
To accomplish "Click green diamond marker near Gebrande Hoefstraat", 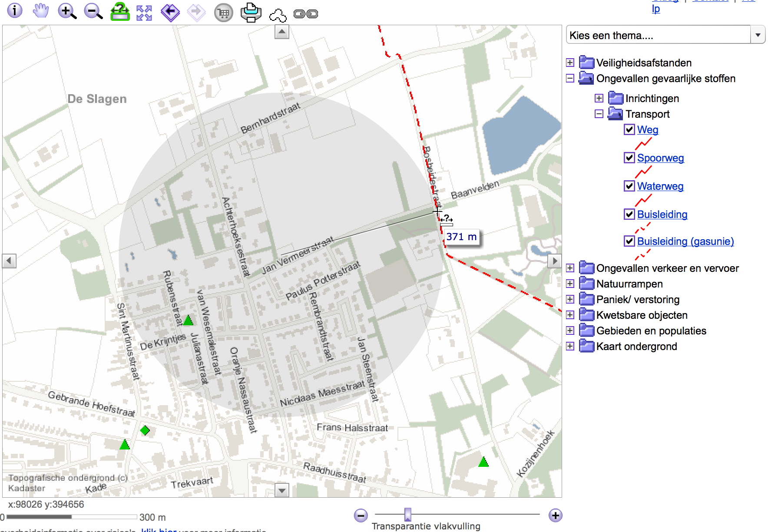I will pos(145,430).
